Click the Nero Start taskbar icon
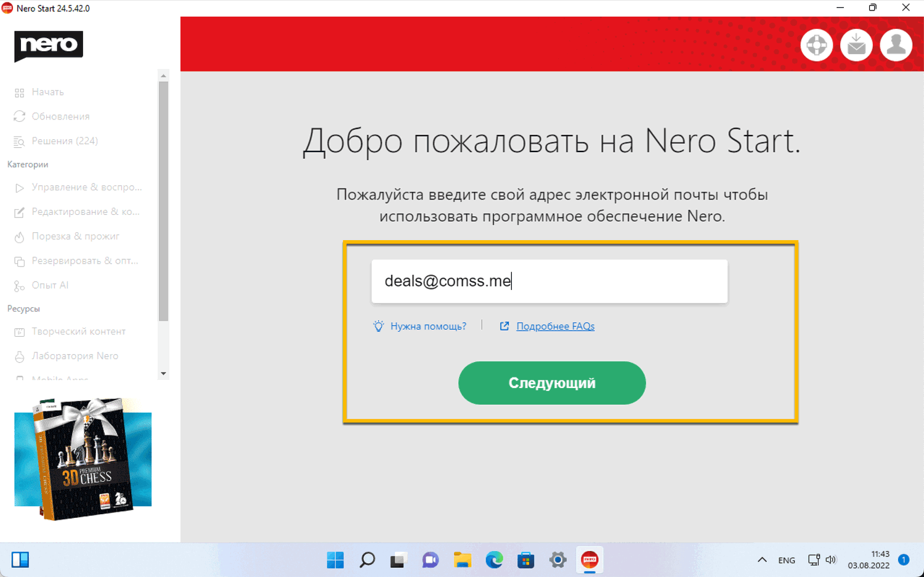This screenshot has width=924, height=577. click(590, 560)
